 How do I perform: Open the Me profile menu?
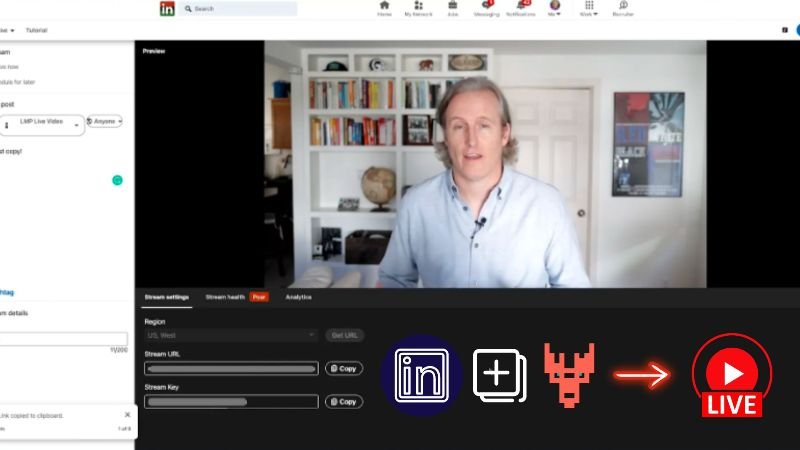pyautogui.click(x=555, y=9)
